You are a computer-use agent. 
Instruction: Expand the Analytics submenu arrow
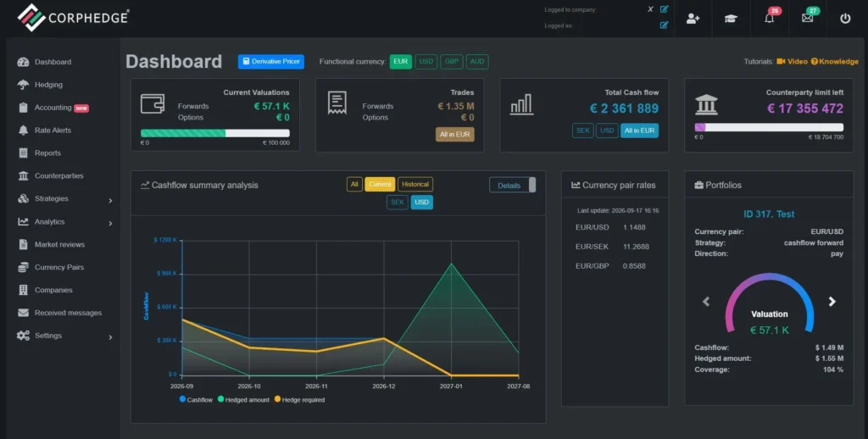tap(110, 223)
